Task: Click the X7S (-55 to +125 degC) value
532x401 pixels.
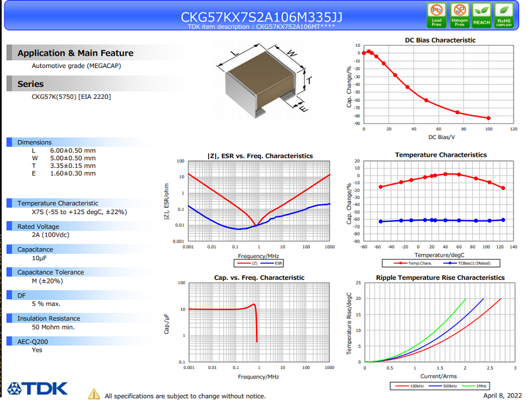Action: click(x=79, y=212)
